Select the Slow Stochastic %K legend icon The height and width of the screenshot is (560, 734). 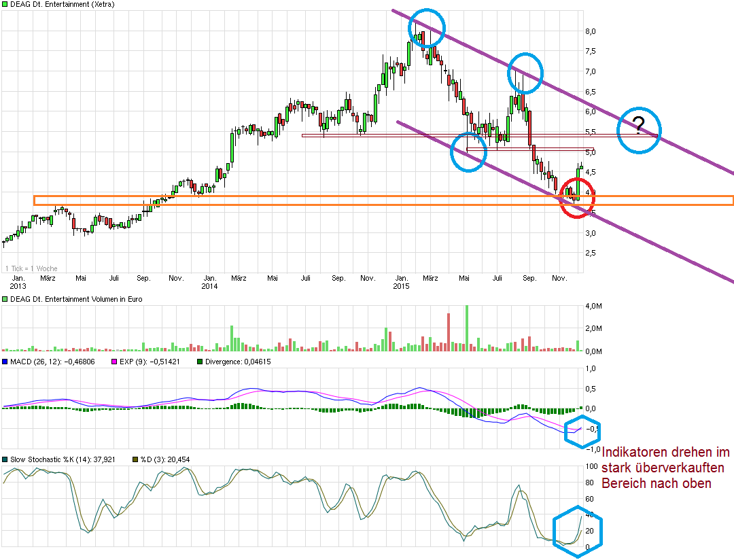[x=5, y=459]
